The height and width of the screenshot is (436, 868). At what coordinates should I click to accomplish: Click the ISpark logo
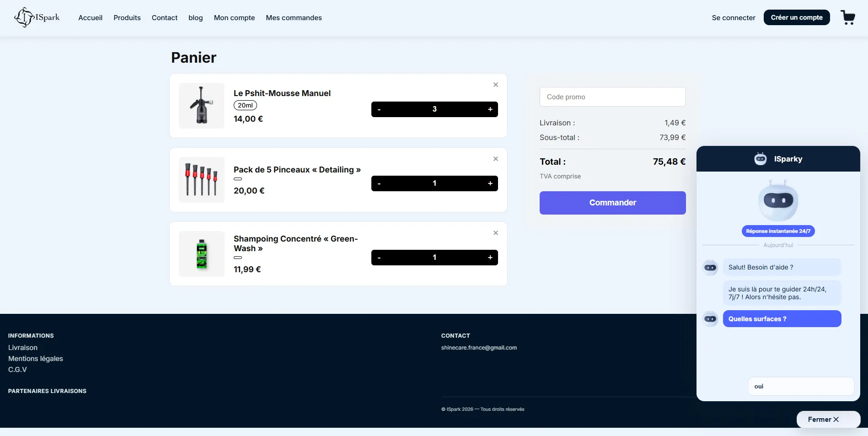(37, 17)
